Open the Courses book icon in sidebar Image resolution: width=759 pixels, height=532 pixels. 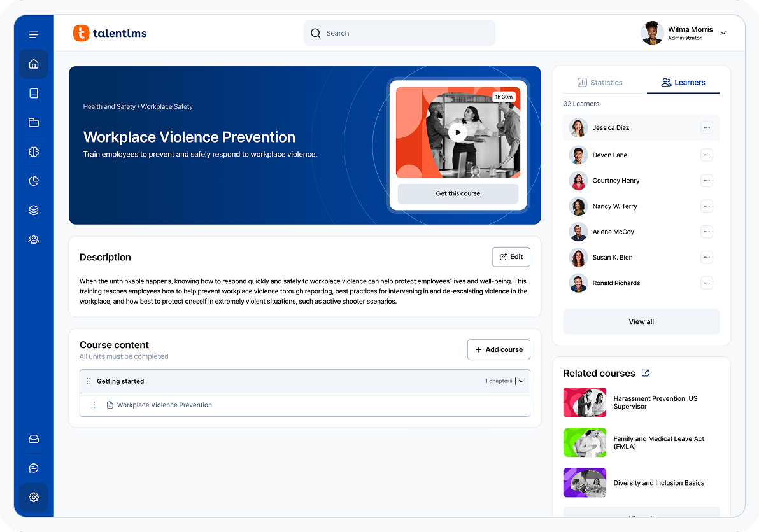click(x=34, y=94)
